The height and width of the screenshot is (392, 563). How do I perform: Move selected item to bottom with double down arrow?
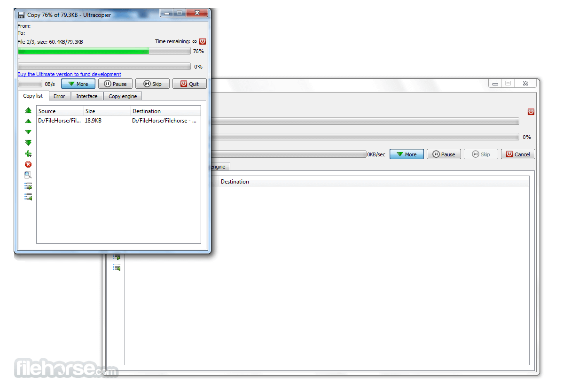tap(28, 143)
